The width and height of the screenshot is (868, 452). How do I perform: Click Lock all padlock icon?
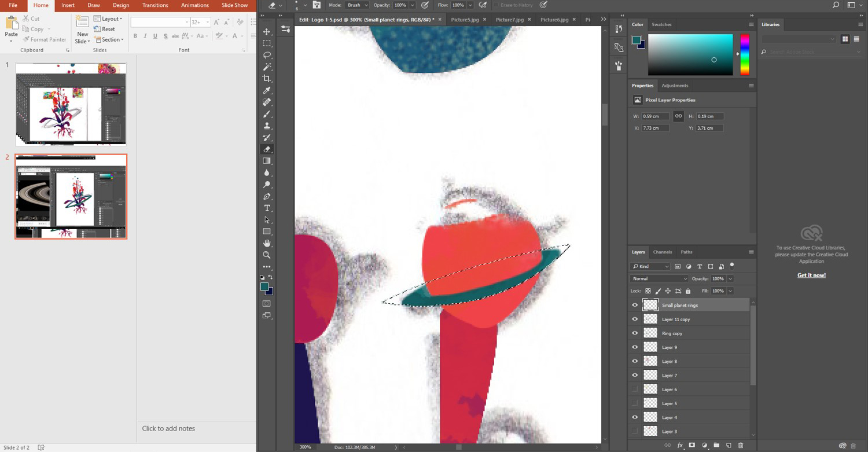tap(687, 291)
